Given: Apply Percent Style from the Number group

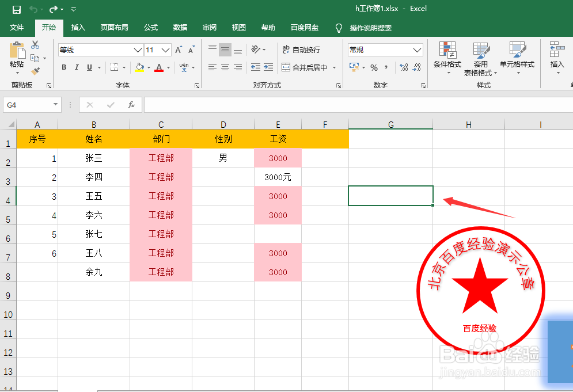Looking at the screenshot, I should click(374, 67).
